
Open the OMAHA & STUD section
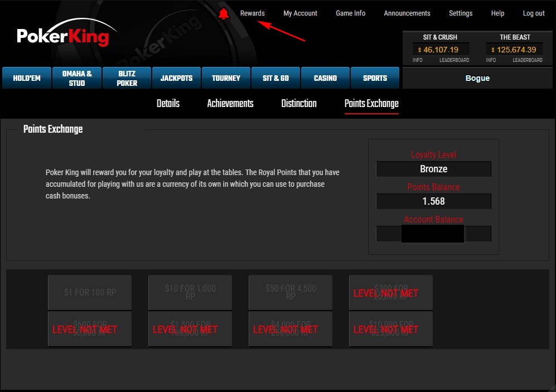click(76, 78)
